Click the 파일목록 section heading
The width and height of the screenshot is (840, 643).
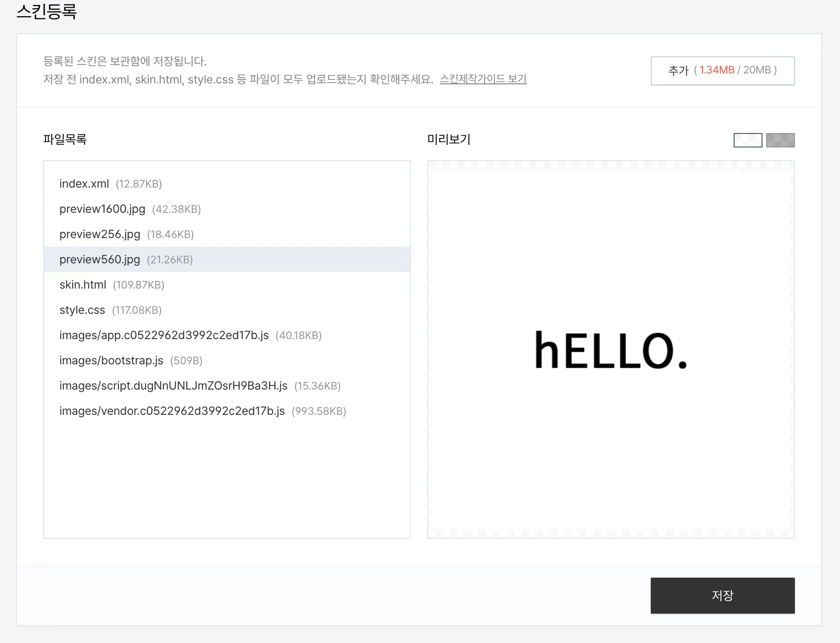tap(65, 139)
